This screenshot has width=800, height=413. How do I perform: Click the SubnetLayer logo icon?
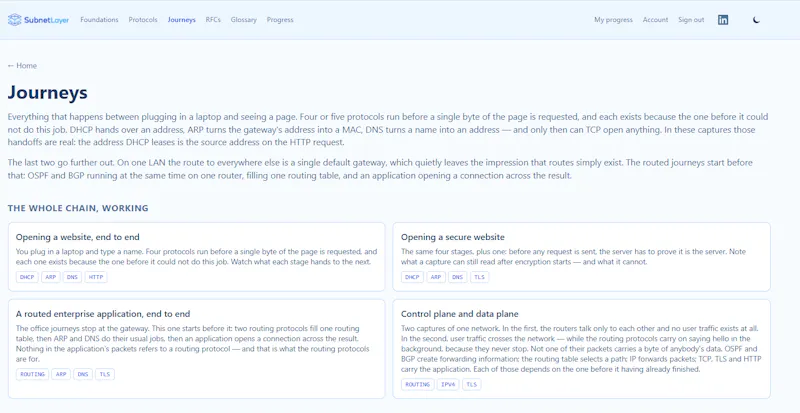(x=14, y=20)
